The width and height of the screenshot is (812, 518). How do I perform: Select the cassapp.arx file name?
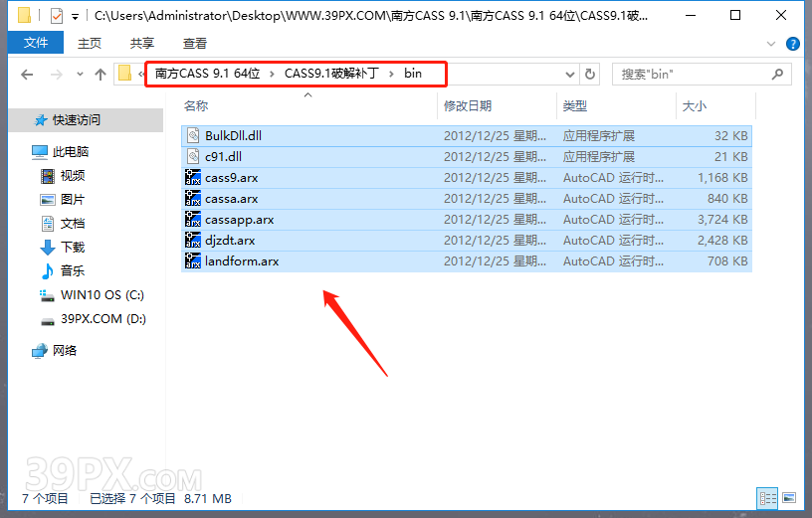coord(239,220)
